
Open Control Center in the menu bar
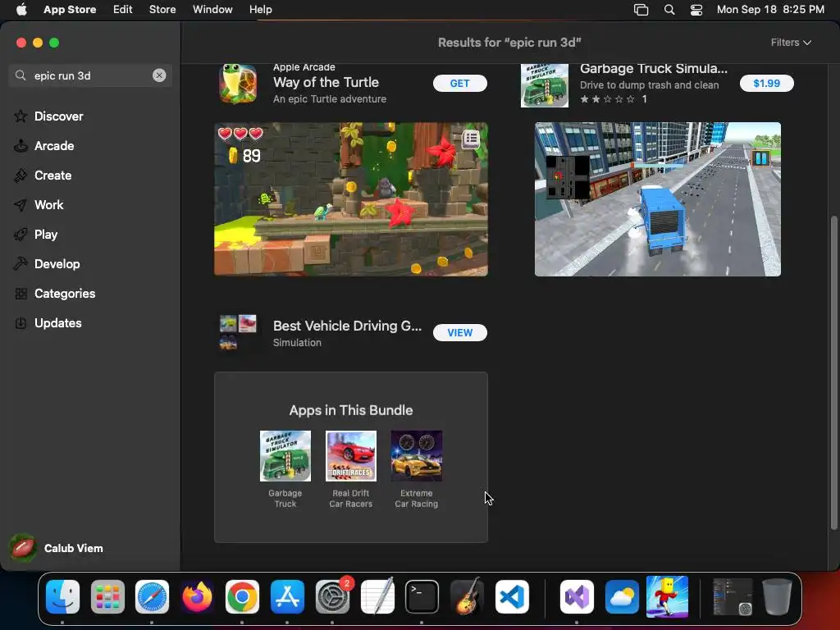tap(696, 10)
